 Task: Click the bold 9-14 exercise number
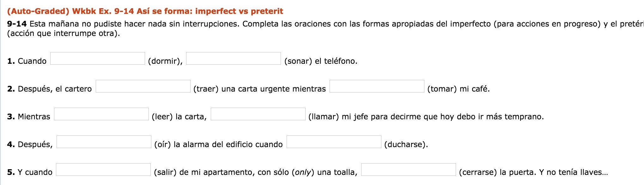coord(17,24)
